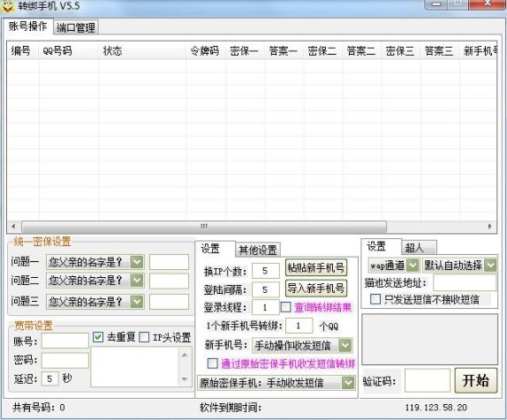507x420 pixels.
Task: Expand the 问题二 security question dropdown
Action: (137, 280)
